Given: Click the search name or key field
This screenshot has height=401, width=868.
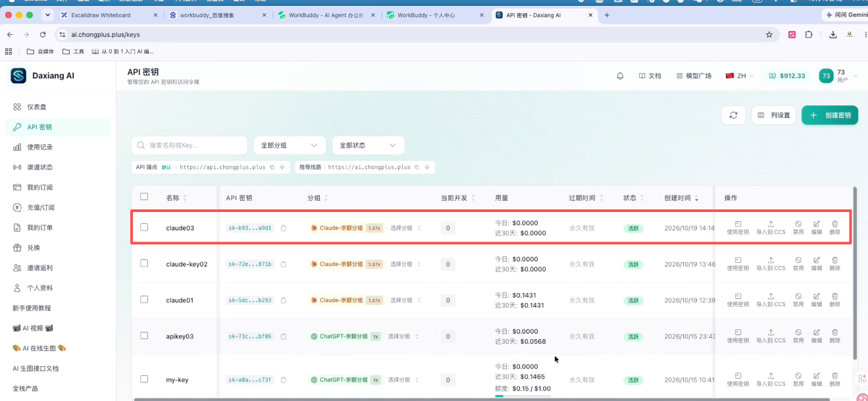Looking at the screenshot, I should tap(190, 145).
